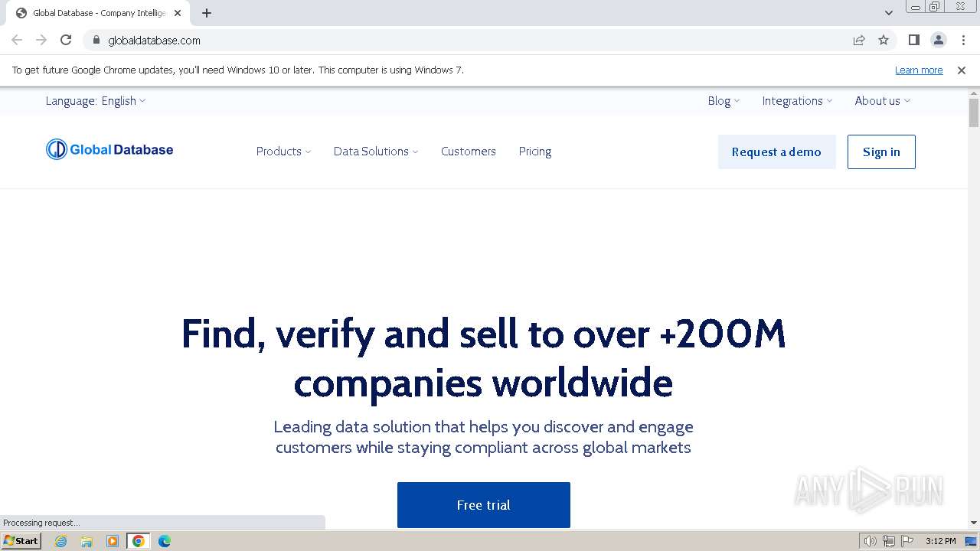This screenshot has height=551, width=980.
Task: Expand the Products menu
Action: point(283,152)
